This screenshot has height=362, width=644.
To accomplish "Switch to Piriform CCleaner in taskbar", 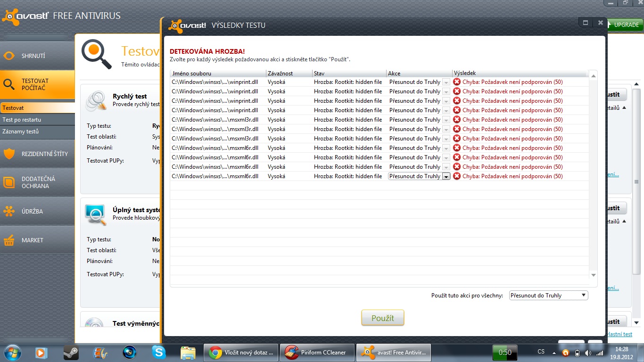I will tap(317, 352).
